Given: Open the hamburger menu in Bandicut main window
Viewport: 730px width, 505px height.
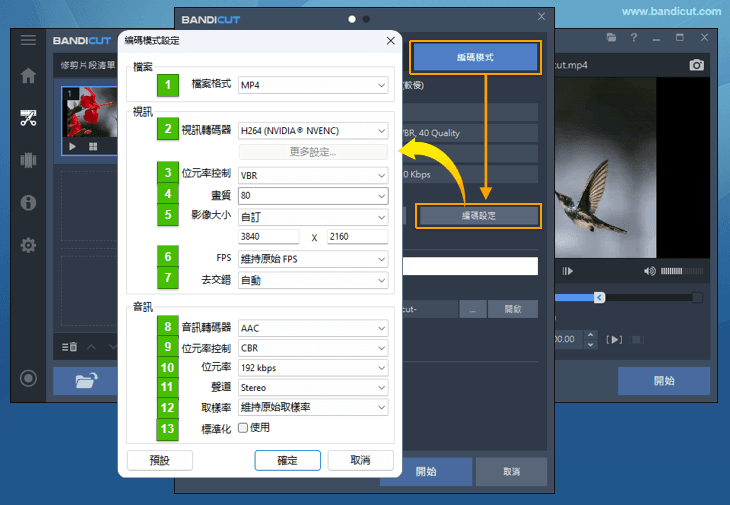Looking at the screenshot, I should pyautogui.click(x=28, y=40).
